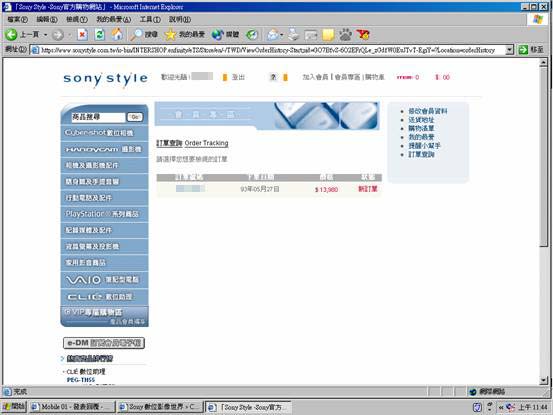
Task: Refresh the page using the green refresh icon
Action: 100,35
